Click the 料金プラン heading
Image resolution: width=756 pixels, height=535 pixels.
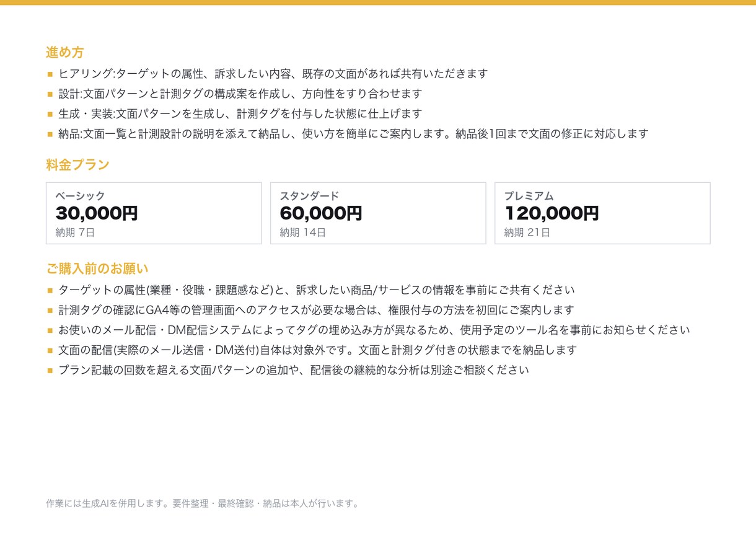click(x=77, y=165)
